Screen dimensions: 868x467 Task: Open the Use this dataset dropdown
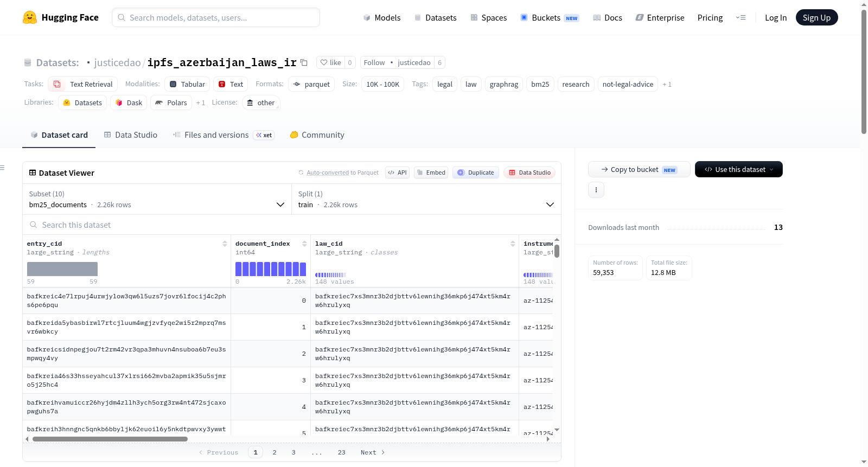[739, 169]
